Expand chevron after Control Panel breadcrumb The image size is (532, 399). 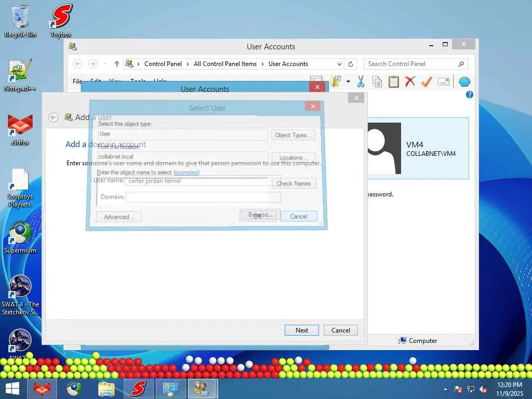[x=188, y=64]
